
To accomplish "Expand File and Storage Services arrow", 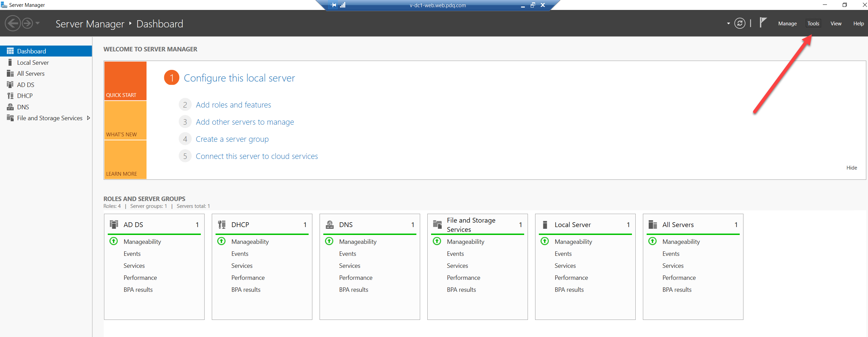I will 89,118.
